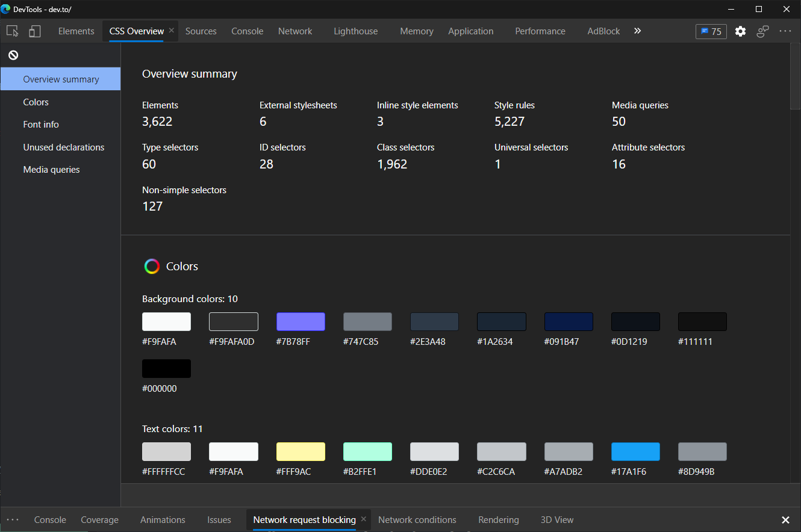
Task: Open the drawer Console tab
Action: (x=50, y=520)
